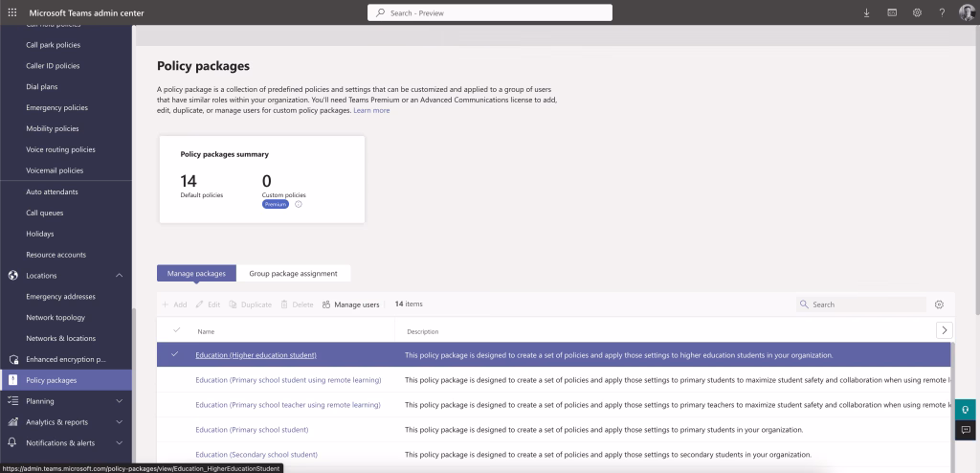Open Networks & locations page
The height and width of the screenshot is (473, 980).
(x=60, y=339)
